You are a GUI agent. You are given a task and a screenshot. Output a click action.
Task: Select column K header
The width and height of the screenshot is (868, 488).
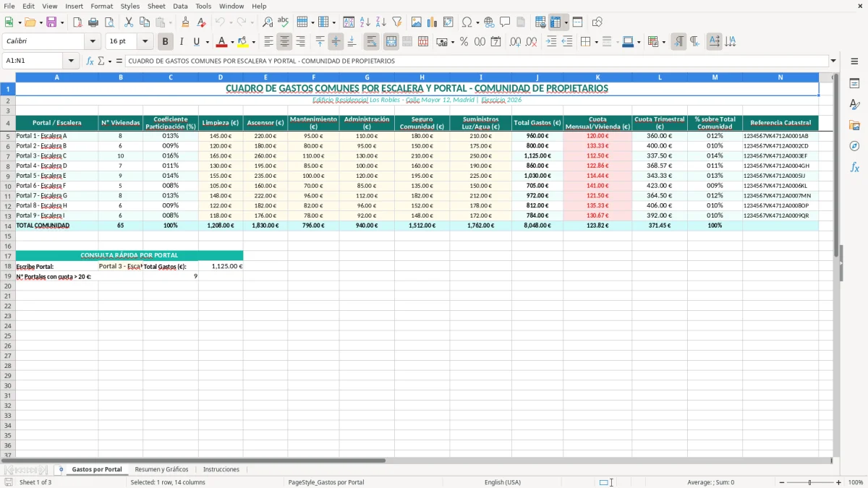[x=597, y=77]
